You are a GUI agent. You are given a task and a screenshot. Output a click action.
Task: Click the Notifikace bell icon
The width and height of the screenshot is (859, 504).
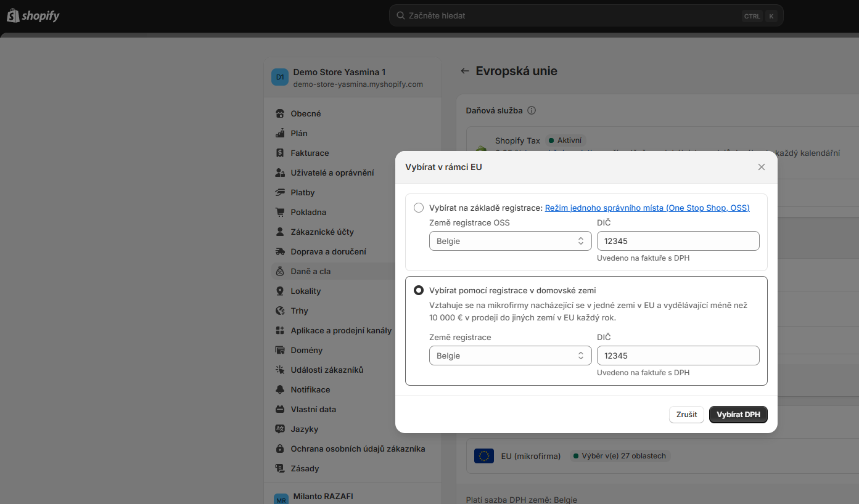click(x=279, y=389)
